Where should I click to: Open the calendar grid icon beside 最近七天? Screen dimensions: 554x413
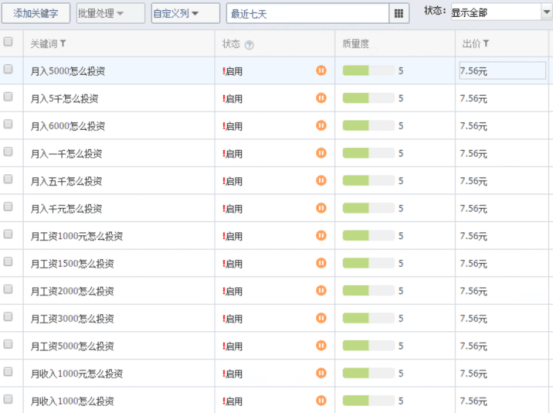click(399, 13)
